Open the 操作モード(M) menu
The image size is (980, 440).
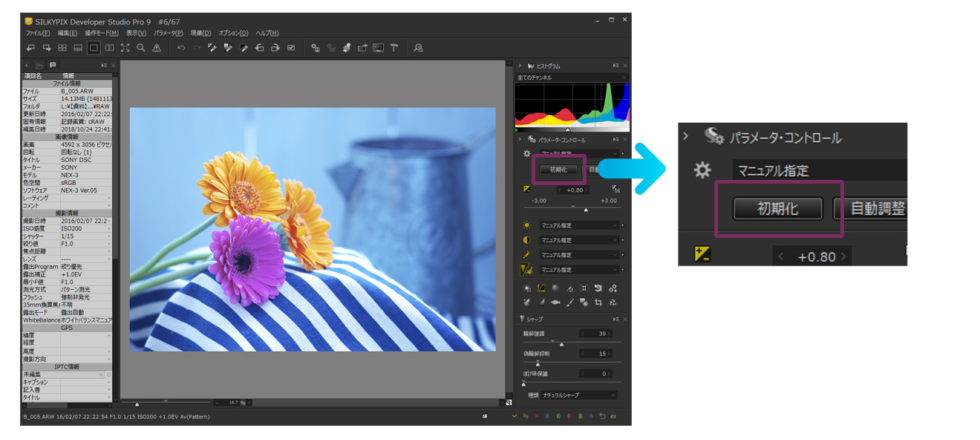click(x=102, y=33)
